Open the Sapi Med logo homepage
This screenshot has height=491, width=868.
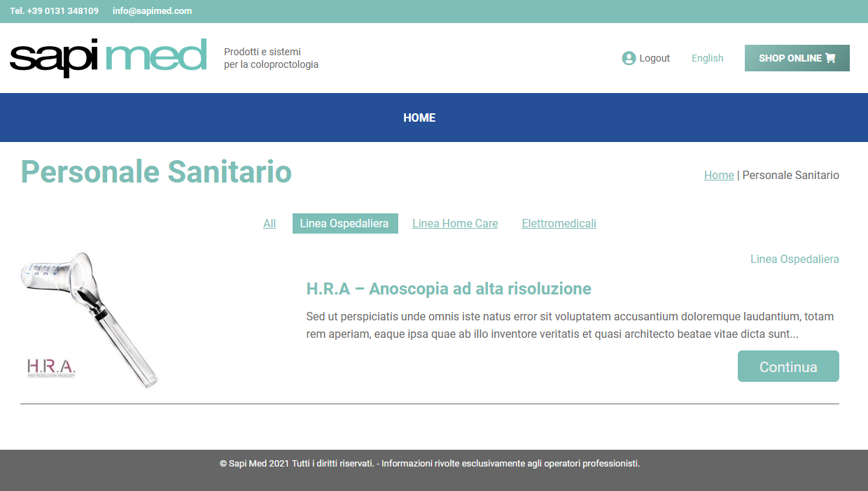pyautogui.click(x=108, y=57)
